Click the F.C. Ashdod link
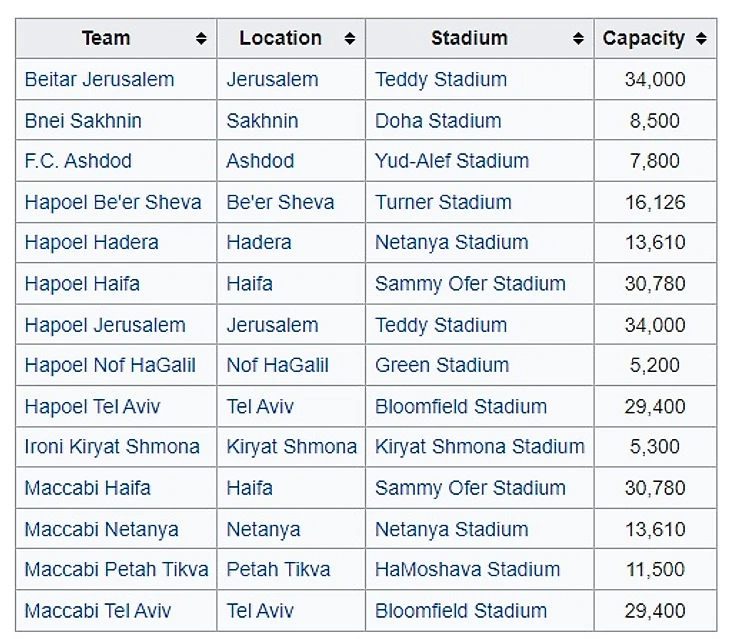The width and height of the screenshot is (730, 639). pyautogui.click(x=78, y=161)
